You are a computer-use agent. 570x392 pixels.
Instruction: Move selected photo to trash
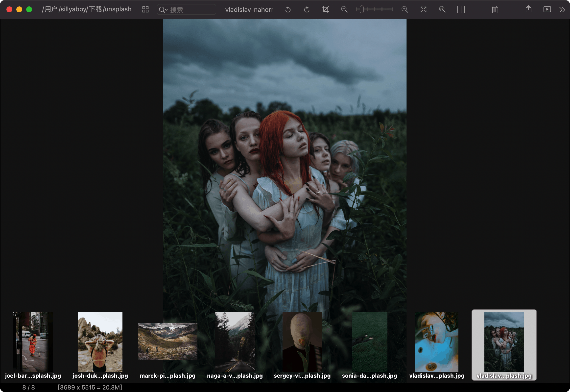pyautogui.click(x=495, y=10)
